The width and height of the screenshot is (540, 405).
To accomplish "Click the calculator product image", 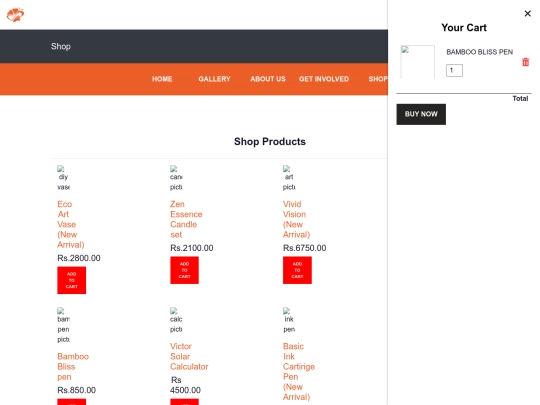I will point(176,320).
